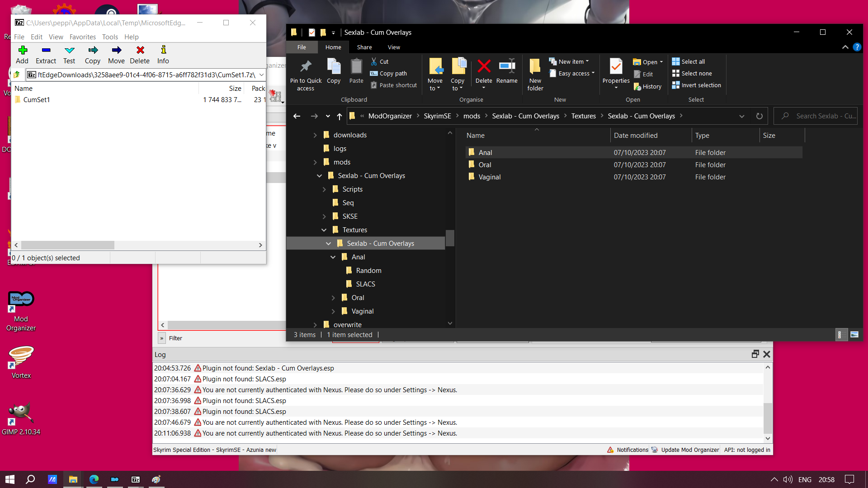Click Paste shortcut in the ribbon
868x488 pixels.
pyautogui.click(x=394, y=85)
